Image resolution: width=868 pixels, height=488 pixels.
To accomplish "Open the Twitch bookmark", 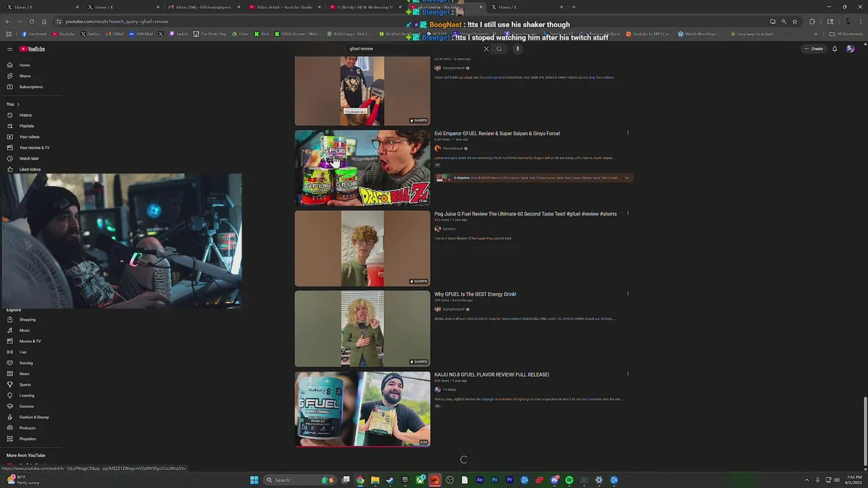I will (179, 34).
